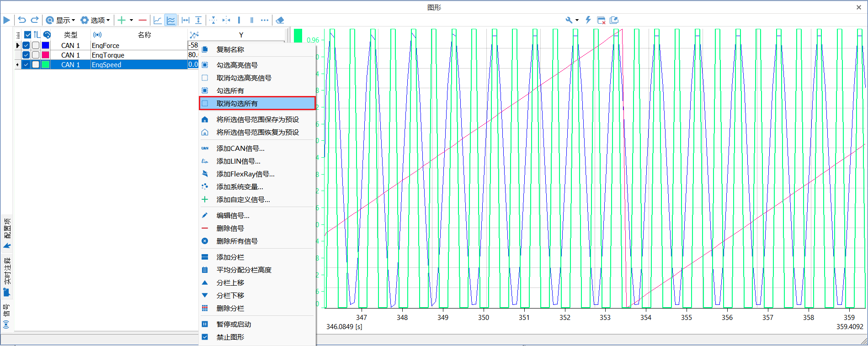Screen dimensions: 868x346
Task: Click the signal broadcast column header icon
Action: pos(97,35)
